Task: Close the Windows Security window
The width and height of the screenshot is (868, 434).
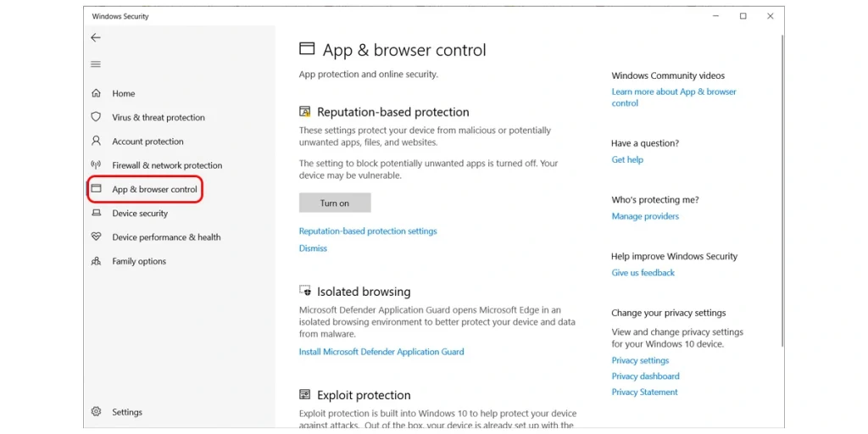Action: coord(770,16)
